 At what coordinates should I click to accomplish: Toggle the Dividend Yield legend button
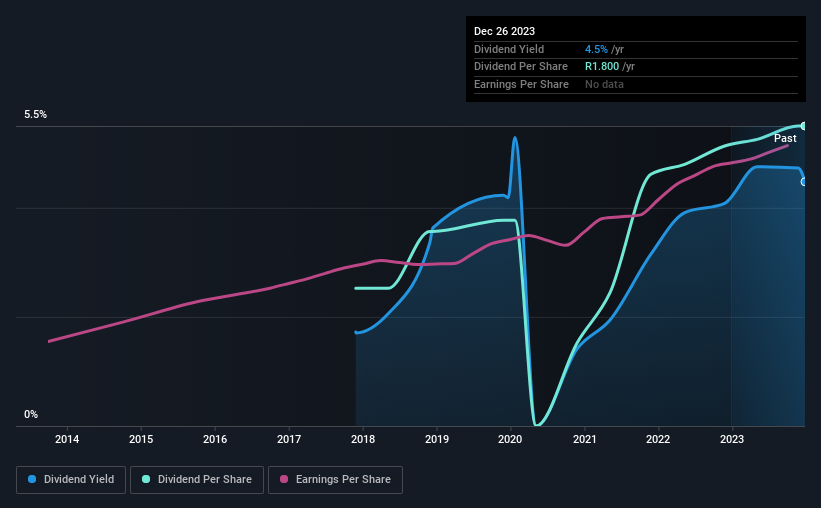pyautogui.click(x=70, y=480)
